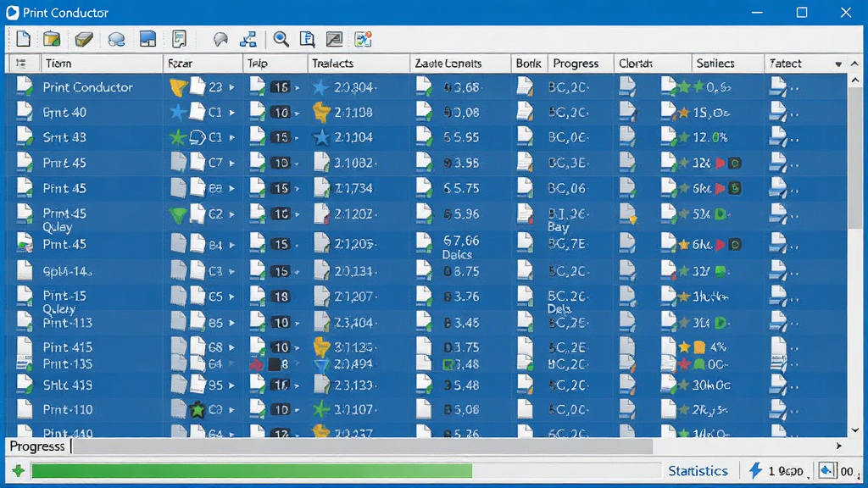Viewport: 868px width, 488px height.
Task: Click the green progress bar at the bottom
Action: click(252, 471)
